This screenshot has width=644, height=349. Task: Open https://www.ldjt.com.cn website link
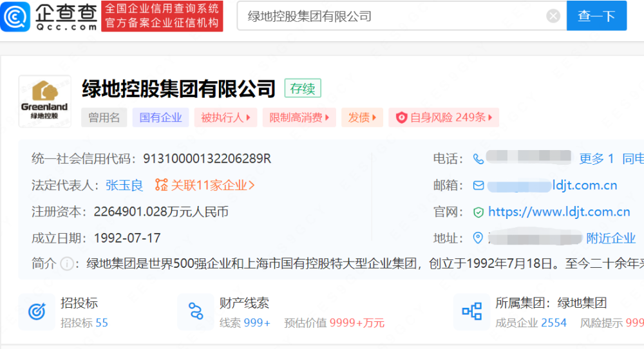(x=558, y=212)
